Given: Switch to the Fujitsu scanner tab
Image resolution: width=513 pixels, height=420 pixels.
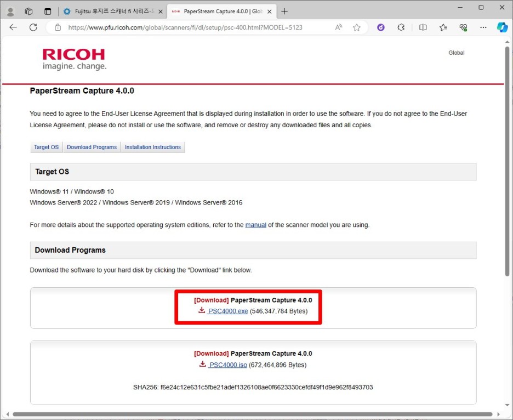Looking at the screenshot, I should click(113, 12).
